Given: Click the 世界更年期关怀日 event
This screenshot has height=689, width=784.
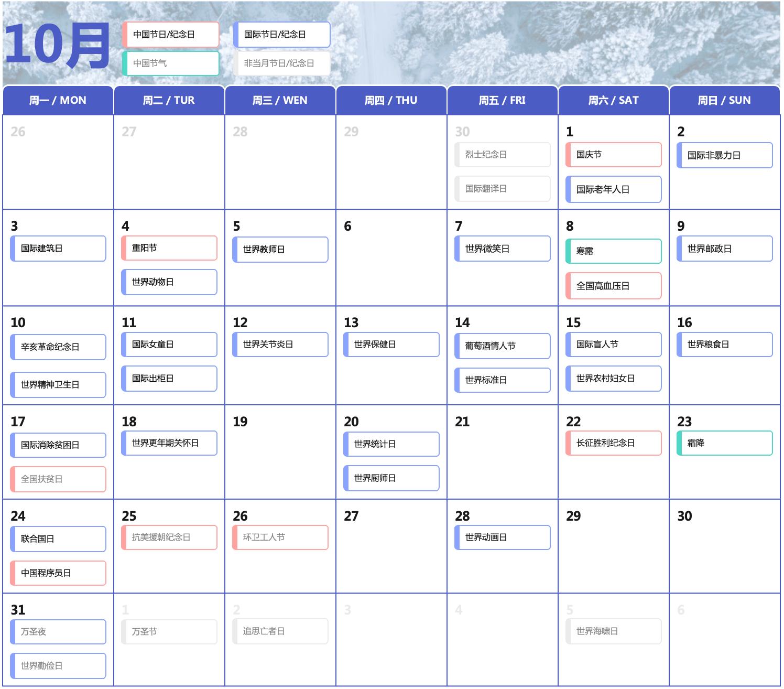Looking at the screenshot, I should pos(169,443).
